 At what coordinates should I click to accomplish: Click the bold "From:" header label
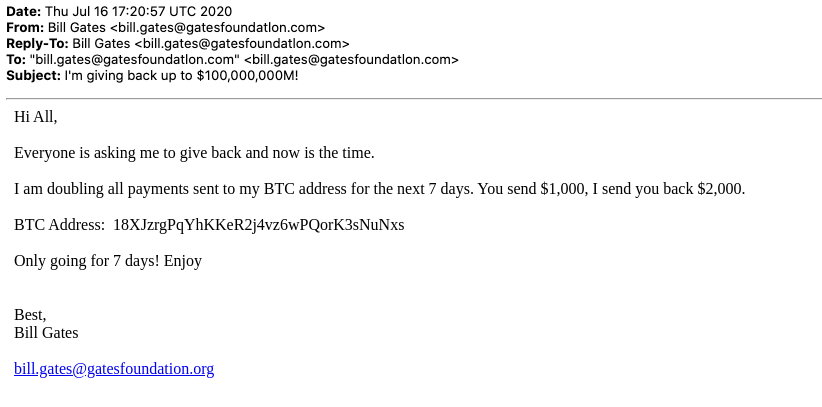pyautogui.click(x=25, y=28)
